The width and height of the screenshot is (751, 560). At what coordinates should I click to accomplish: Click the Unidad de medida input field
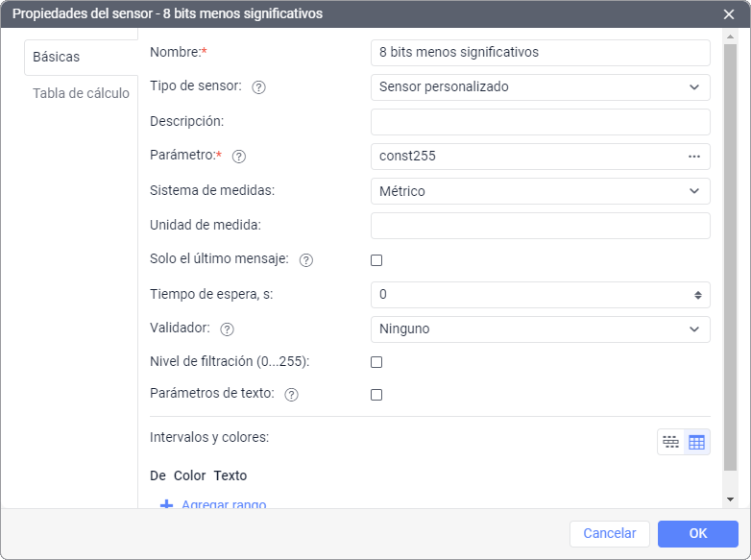pyautogui.click(x=541, y=226)
